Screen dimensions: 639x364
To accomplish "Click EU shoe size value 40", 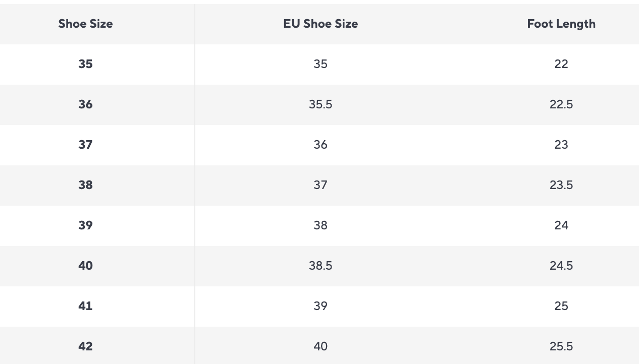I will pyautogui.click(x=321, y=346).
